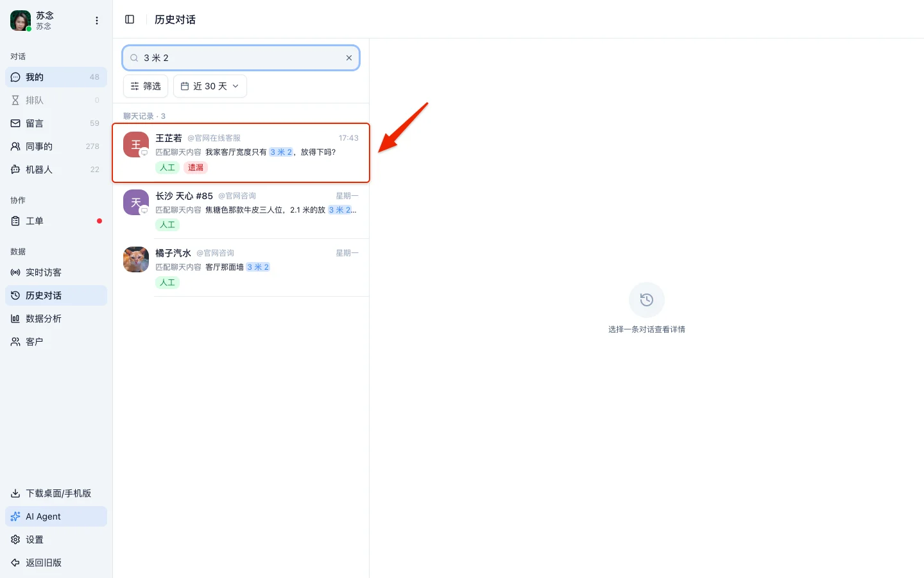Click the 苏念 profile avatar
The image size is (924, 578).
pos(21,21)
